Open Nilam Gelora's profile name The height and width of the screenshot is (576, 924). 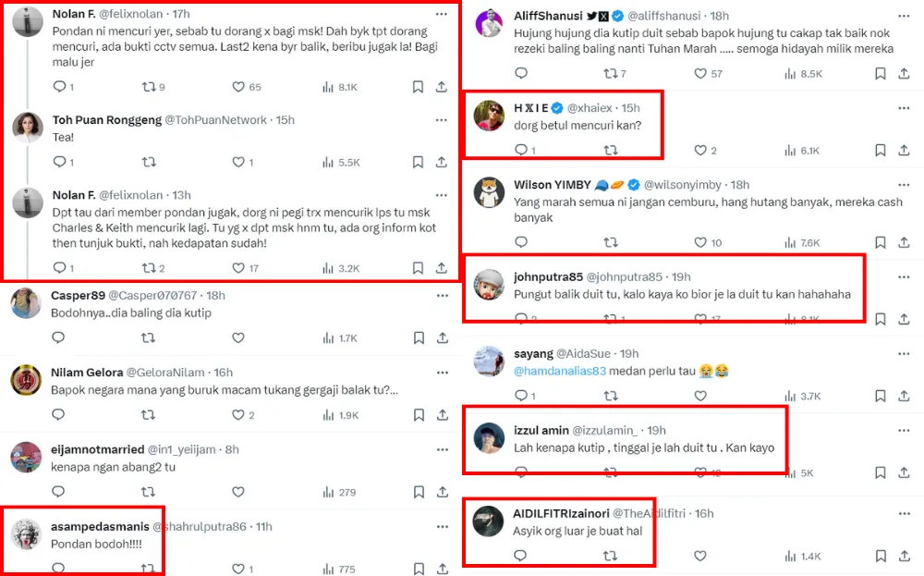[x=87, y=372]
